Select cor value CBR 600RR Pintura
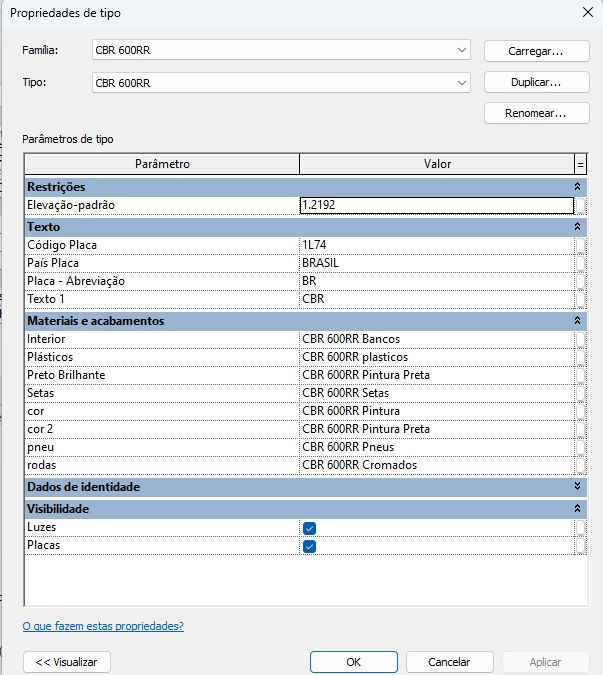This screenshot has height=675, width=603. pos(437,411)
